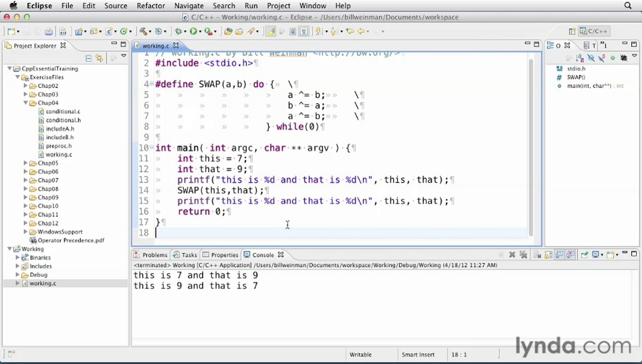The width and height of the screenshot is (642, 364).
Task: Click the Open Perspective icon
Action: [572, 31]
